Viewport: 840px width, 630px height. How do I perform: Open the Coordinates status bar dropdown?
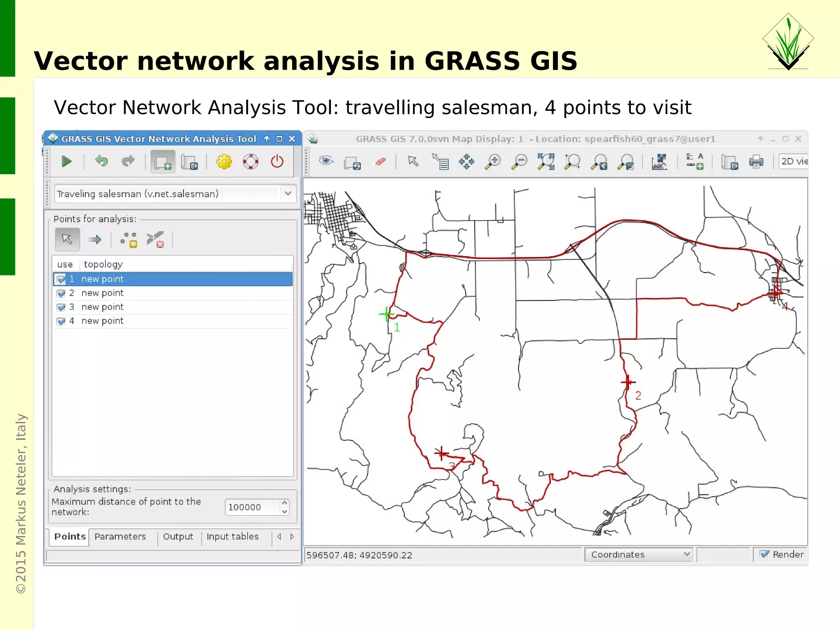click(638, 555)
